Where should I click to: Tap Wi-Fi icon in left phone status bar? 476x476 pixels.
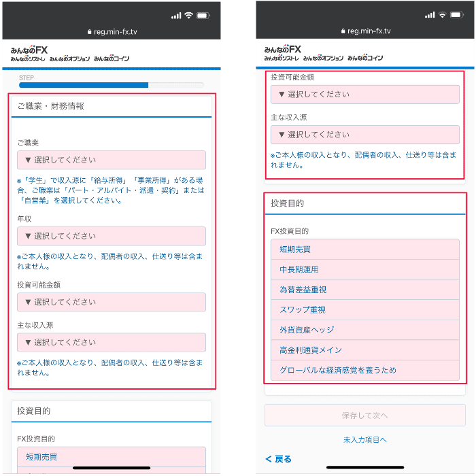pos(189,15)
